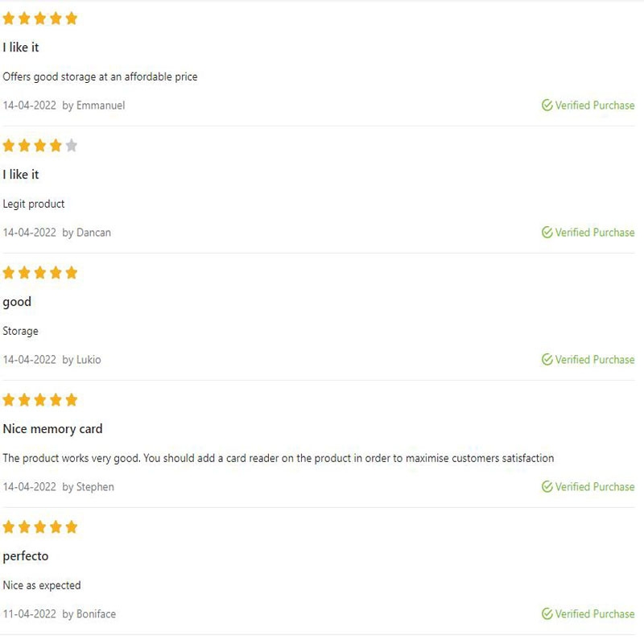Click the 'Legit product' review text
This screenshot has width=644, height=644.
coord(34,204)
